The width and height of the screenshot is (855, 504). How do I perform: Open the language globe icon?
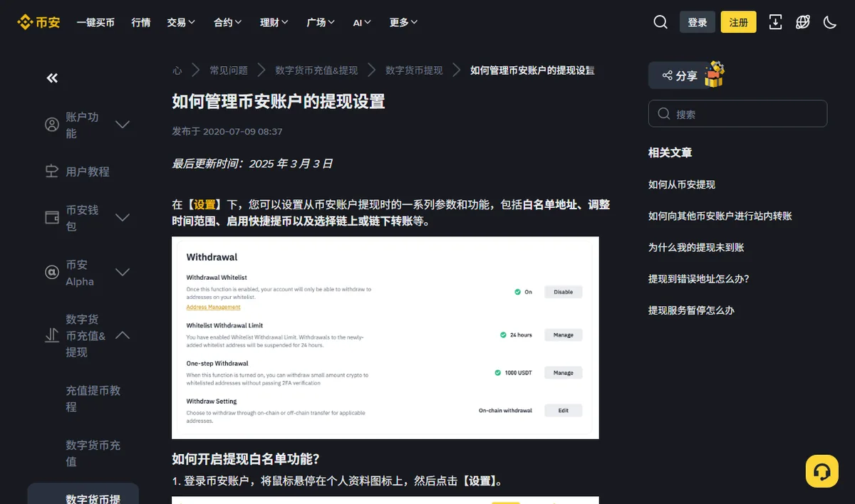pos(802,22)
